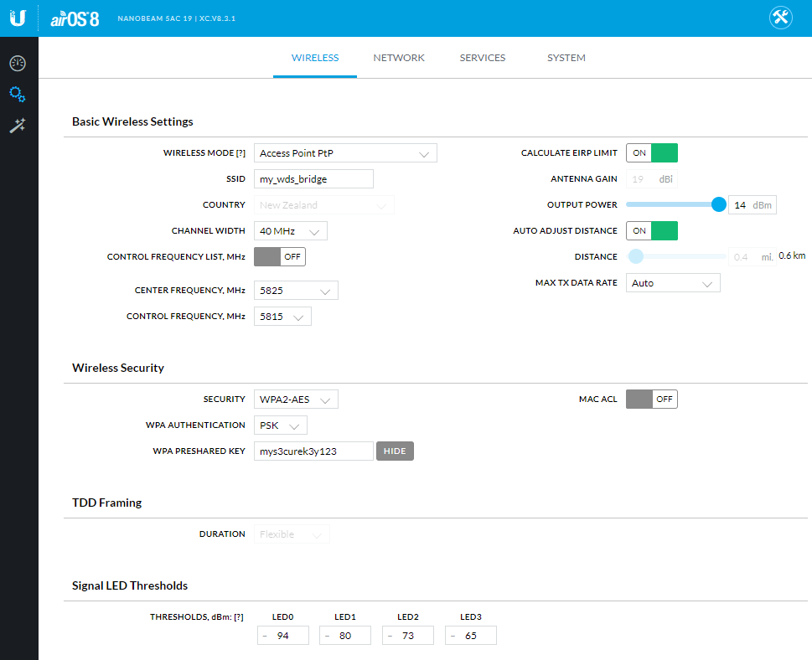
Task: Adjust the Output Power slider
Action: (x=718, y=204)
